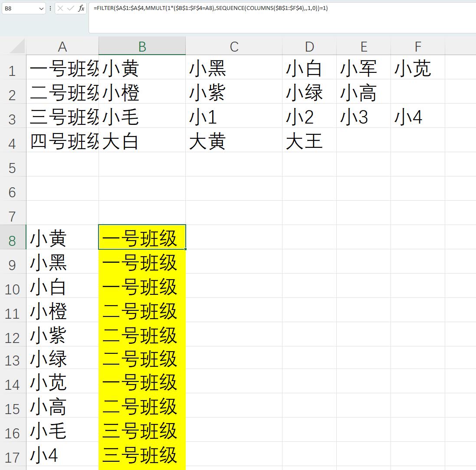Click cell C2 containing 小紫
The height and width of the screenshot is (470, 476).
pyautogui.click(x=234, y=91)
